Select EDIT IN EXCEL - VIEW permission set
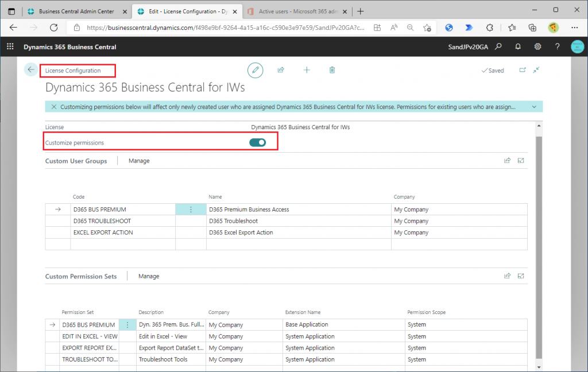The image size is (588, 372). click(x=90, y=336)
